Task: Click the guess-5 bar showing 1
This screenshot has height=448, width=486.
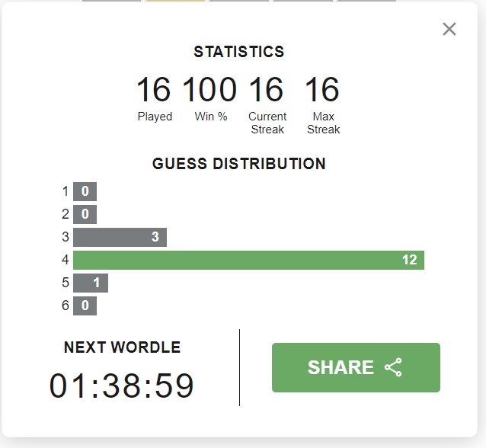Action: pos(91,283)
